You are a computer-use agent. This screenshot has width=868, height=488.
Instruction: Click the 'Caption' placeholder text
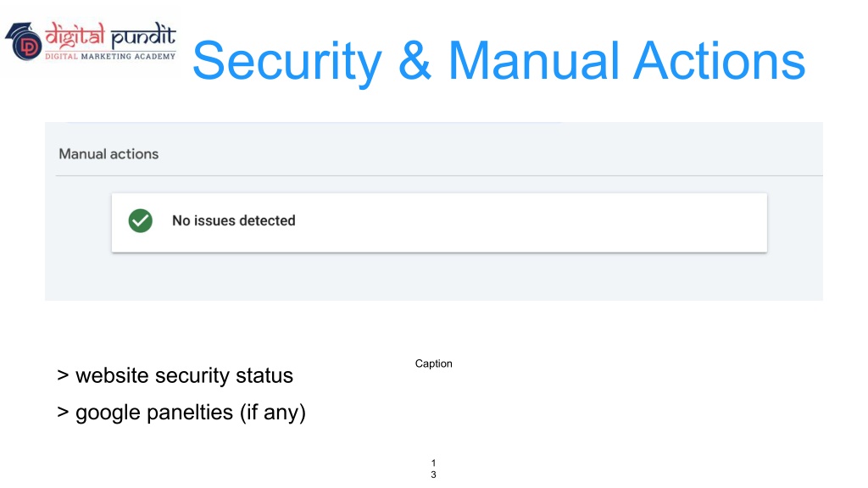(x=433, y=363)
